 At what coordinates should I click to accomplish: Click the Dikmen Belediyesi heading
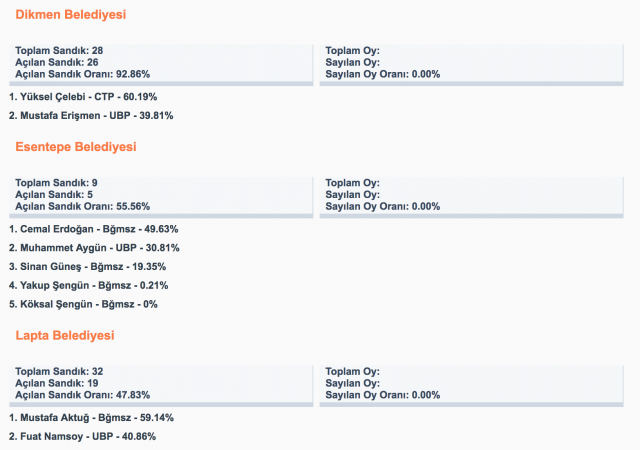coord(70,15)
